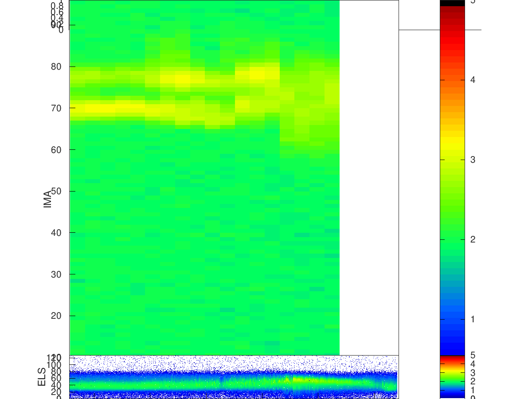Select tick label 20 on IMA axis

click(56, 316)
